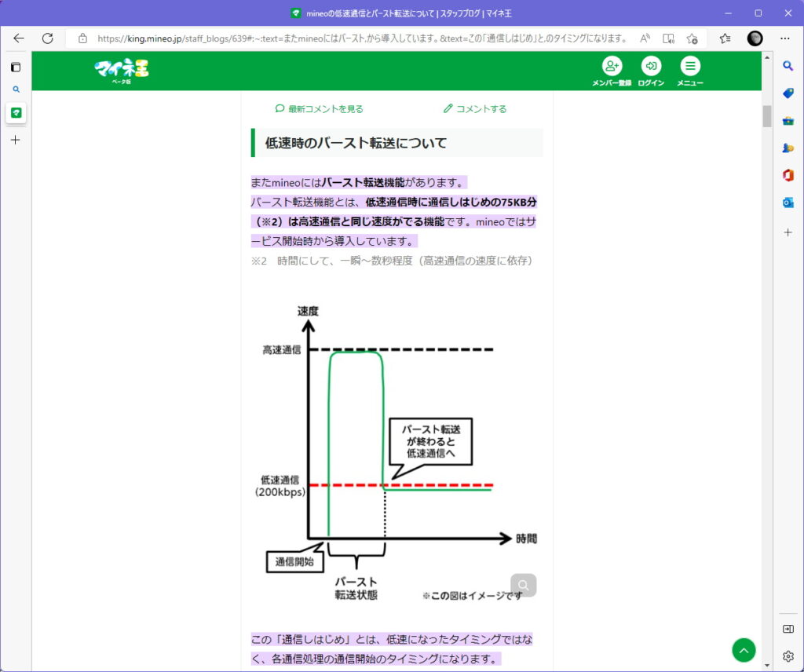The height and width of the screenshot is (672, 804).
Task: Open Edge sidebar search icon
Action: click(788, 66)
